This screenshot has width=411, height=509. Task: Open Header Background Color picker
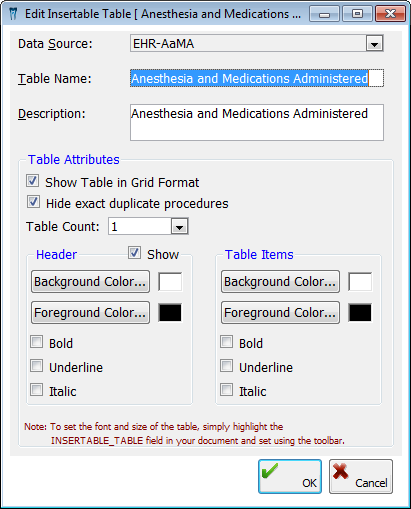(x=90, y=282)
